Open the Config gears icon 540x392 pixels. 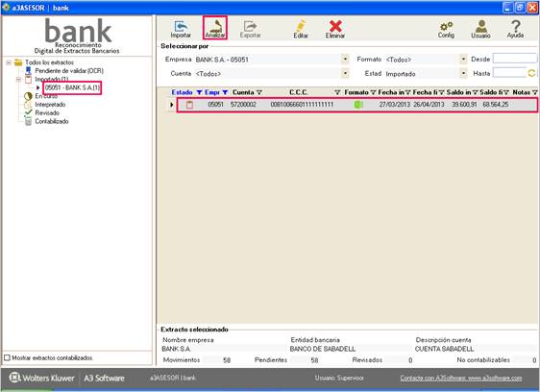pyautogui.click(x=446, y=29)
